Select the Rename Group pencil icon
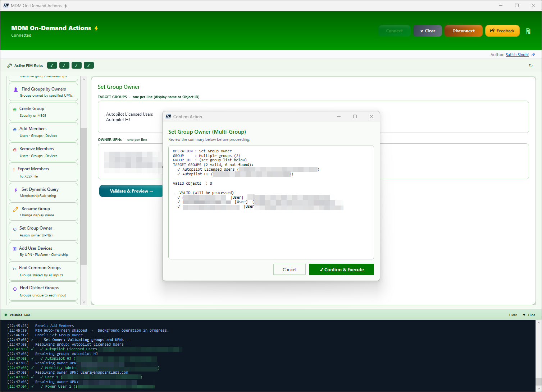Viewport: 542px width, 392px height. [x=15, y=209]
